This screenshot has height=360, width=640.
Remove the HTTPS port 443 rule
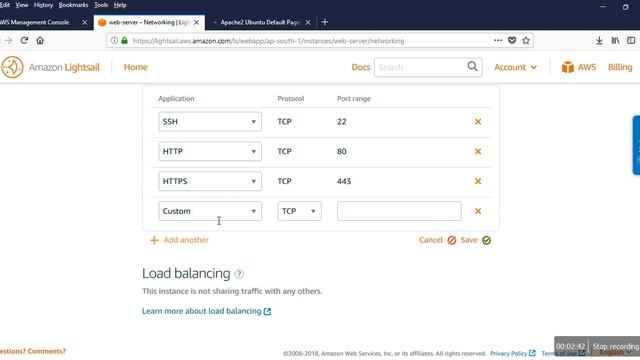click(478, 181)
